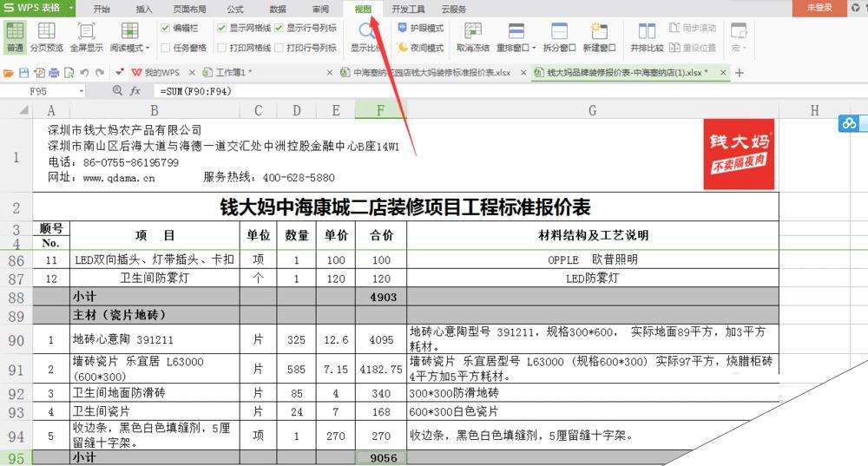This screenshot has width=868, height=466.
Task: Open the 审阅 (Review) ribbon tab
Action: 320,9
